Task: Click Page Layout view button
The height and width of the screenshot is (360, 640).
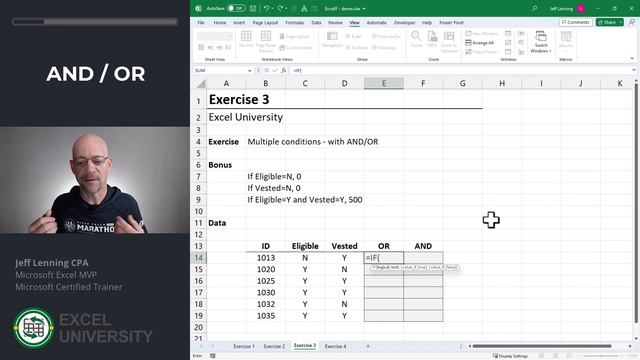Action: (x=294, y=37)
